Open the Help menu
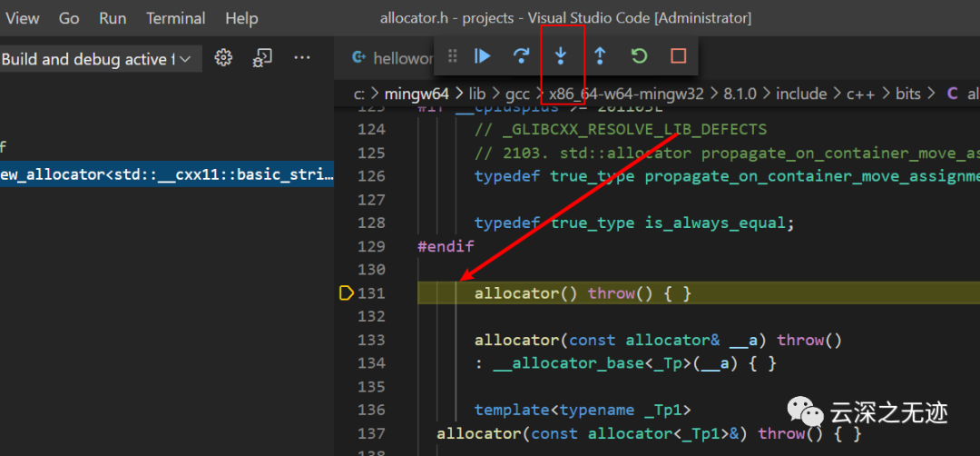The image size is (980, 456). (241, 18)
